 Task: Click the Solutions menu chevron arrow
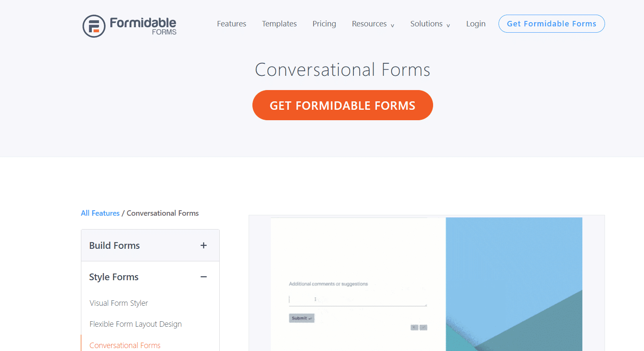(448, 26)
